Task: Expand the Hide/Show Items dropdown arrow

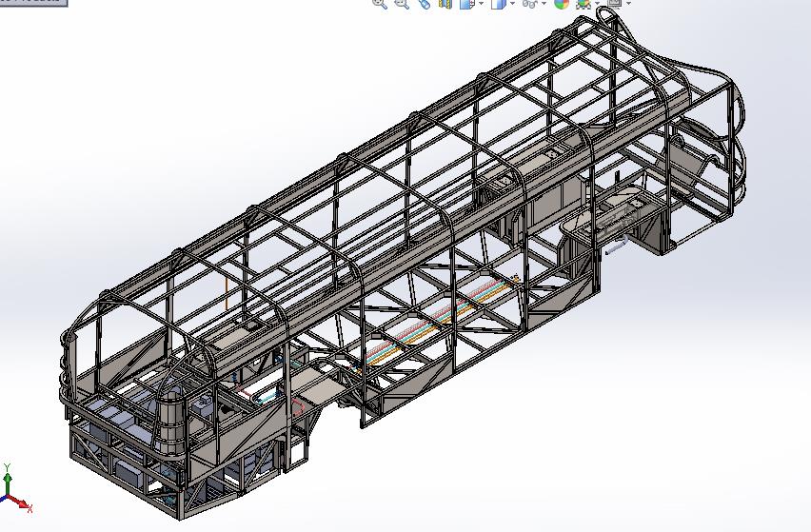Action: (x=544, y=3)
